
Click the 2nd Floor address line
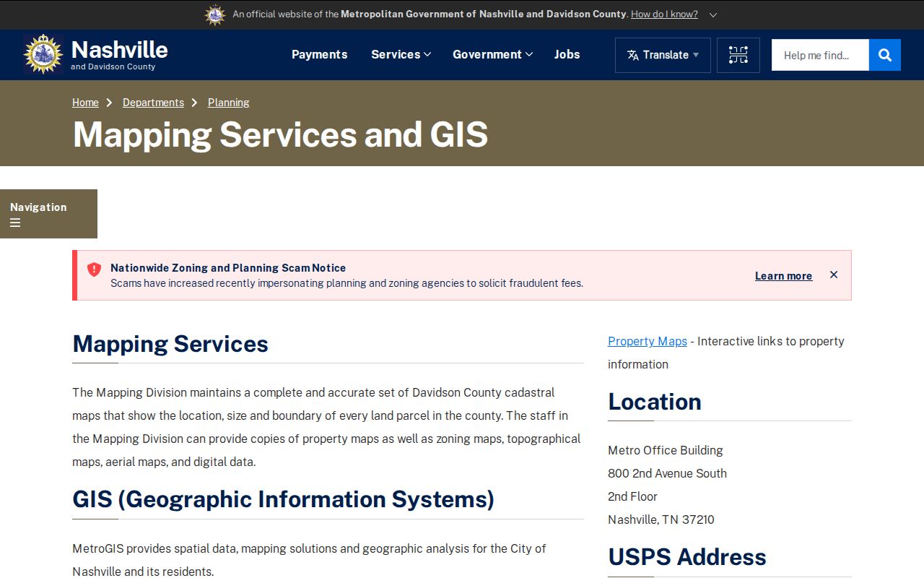633,496
